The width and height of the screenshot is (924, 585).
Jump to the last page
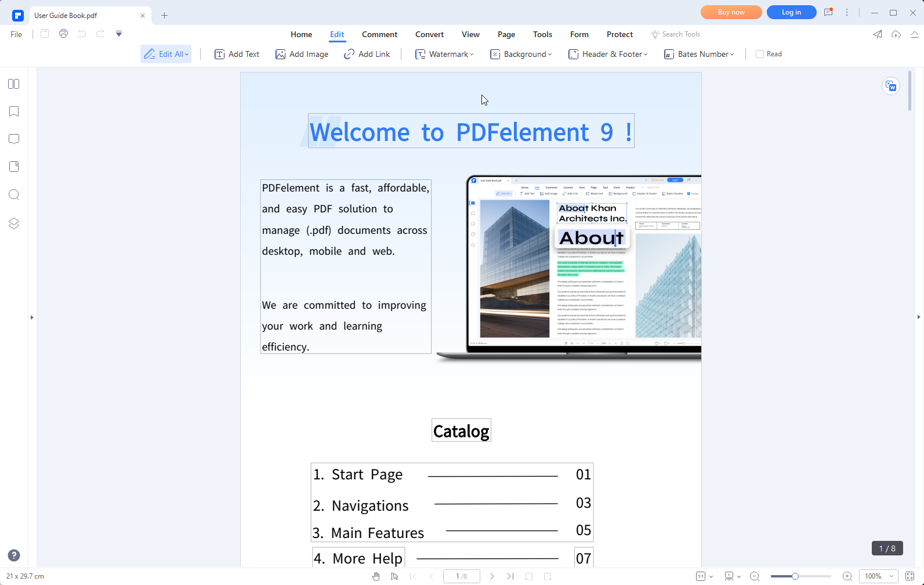(x=510, y=576)
